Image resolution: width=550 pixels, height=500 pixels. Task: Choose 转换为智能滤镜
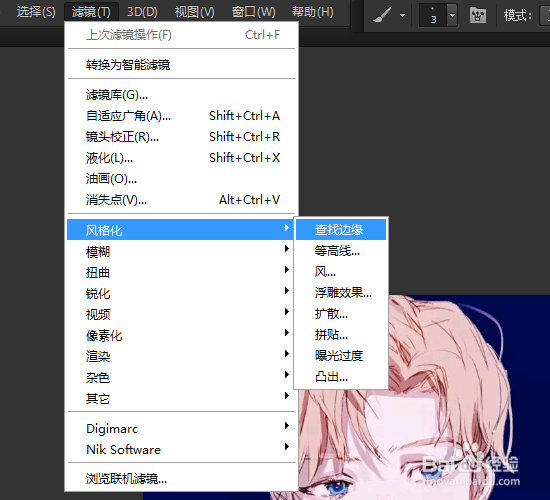click(181, 65)
